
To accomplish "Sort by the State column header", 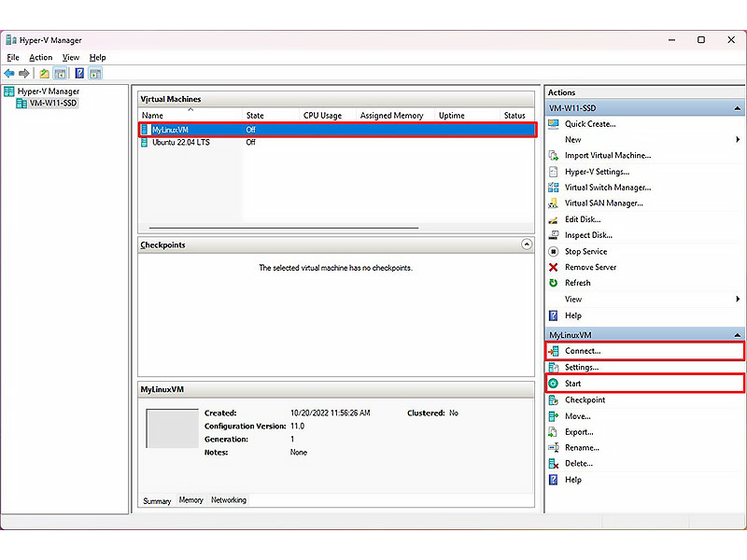I will point(271,115).
